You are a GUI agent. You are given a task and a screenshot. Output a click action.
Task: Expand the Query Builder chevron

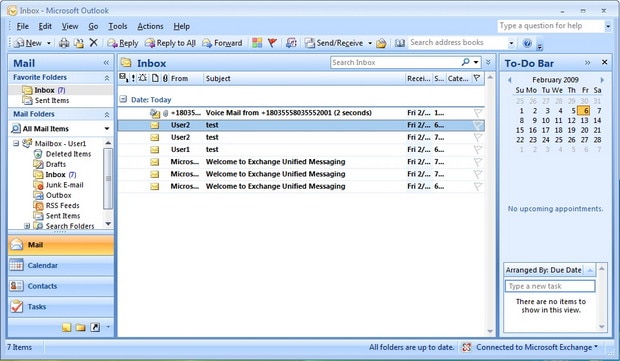[x=488, y=62]
